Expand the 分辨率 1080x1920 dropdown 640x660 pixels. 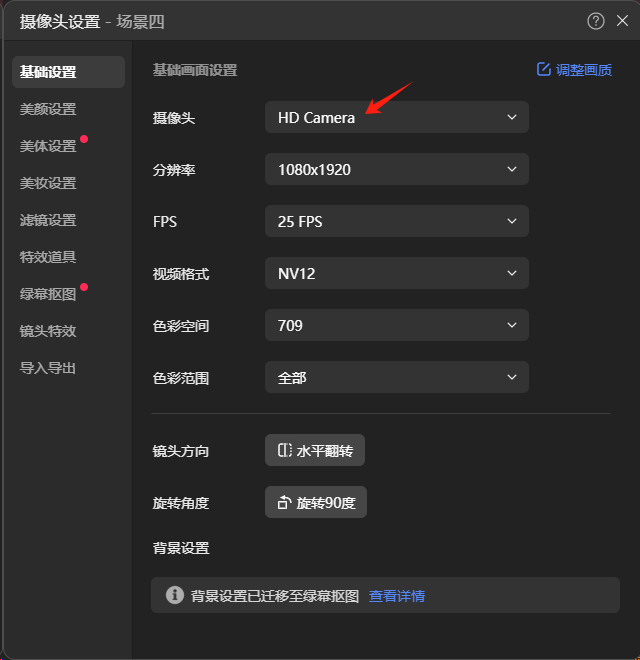pos(397,169)
